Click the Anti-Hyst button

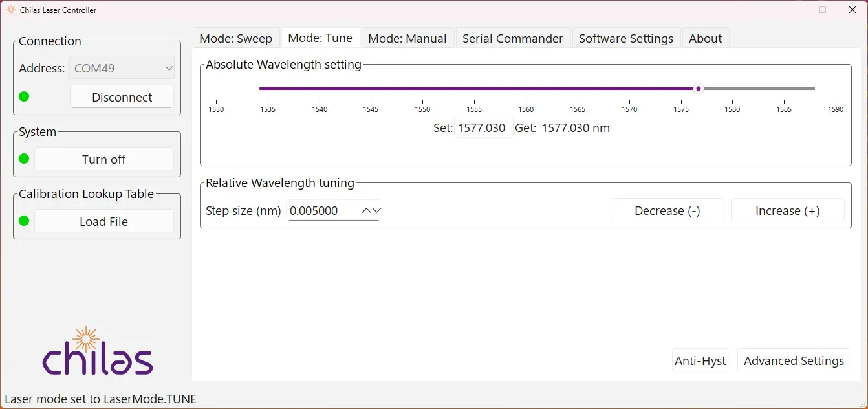click(x=700, y=360)
